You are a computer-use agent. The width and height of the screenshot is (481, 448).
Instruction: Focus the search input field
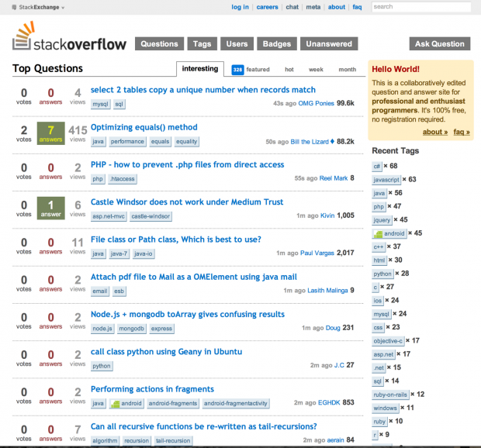pyautogui.click(x=421, y=7)
